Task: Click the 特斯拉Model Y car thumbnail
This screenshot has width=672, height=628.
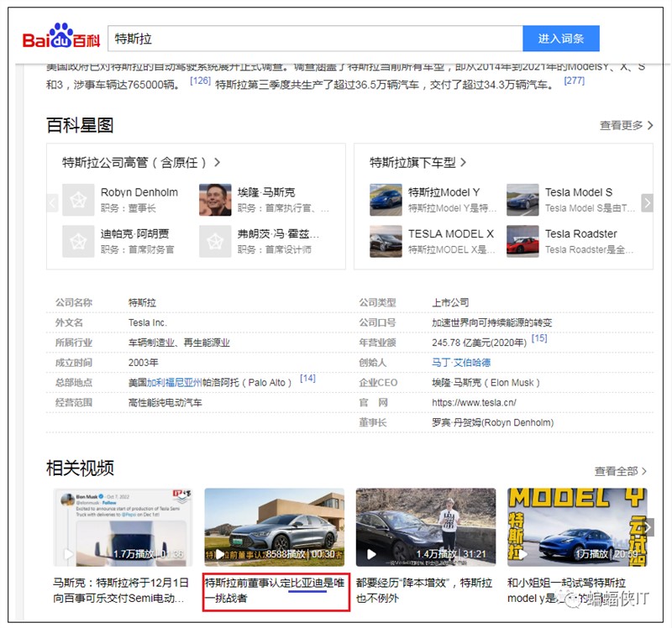Action: click(386, 200)
